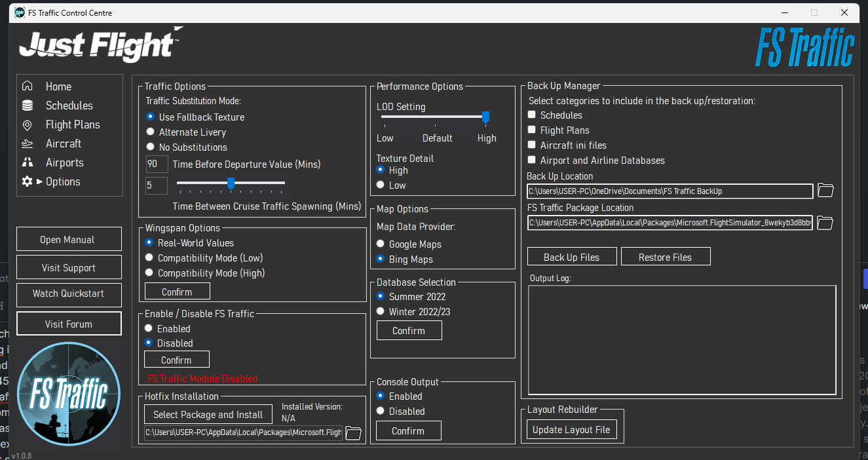This screenshot has width=868, height=460.
Task: Select Compatibility Mode (High) wingspan option
Action: 149,273
